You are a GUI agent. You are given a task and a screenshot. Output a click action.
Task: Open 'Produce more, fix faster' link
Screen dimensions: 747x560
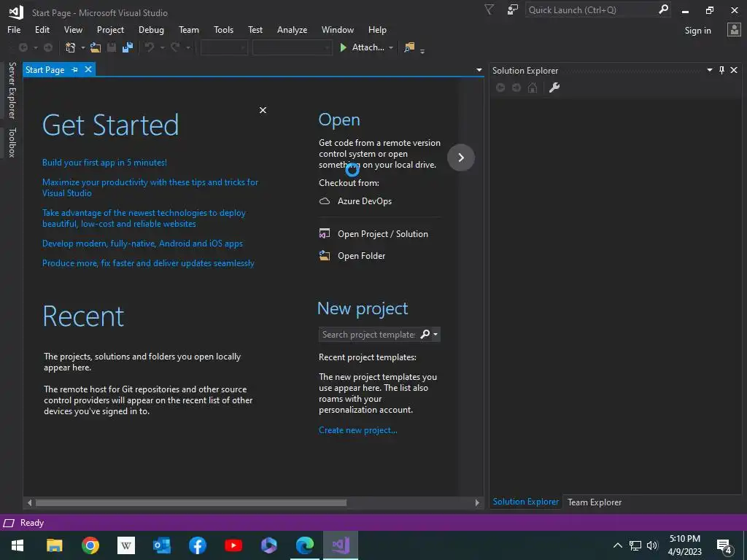[148, 262]
